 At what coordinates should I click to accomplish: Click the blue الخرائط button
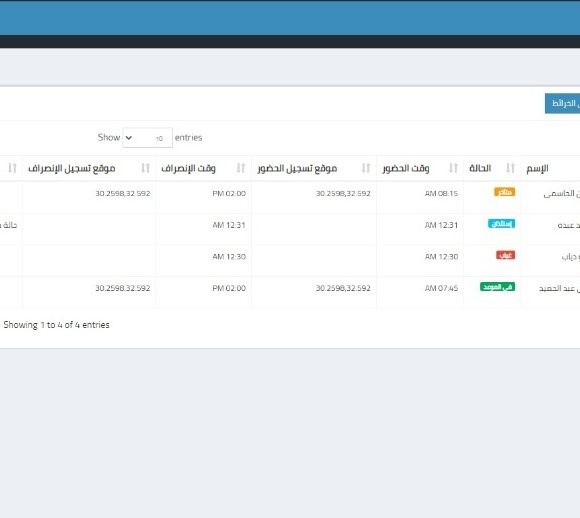click(x=562, y=103)
